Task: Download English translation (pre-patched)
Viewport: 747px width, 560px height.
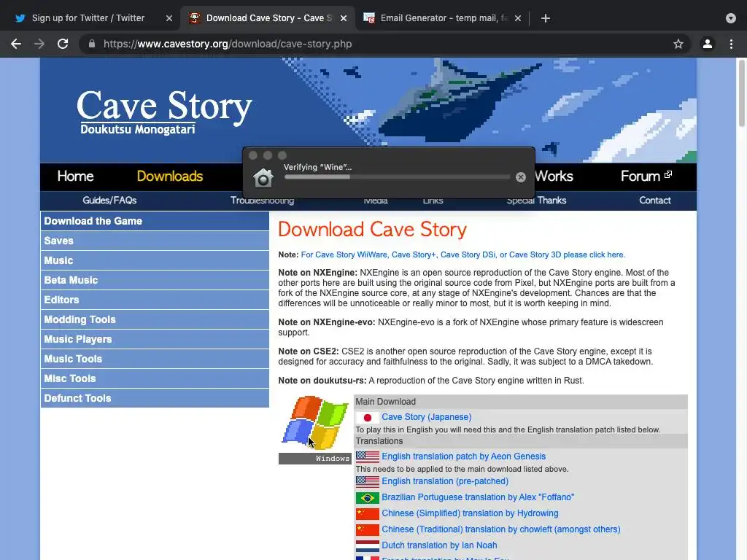Action: coord(445,481)
